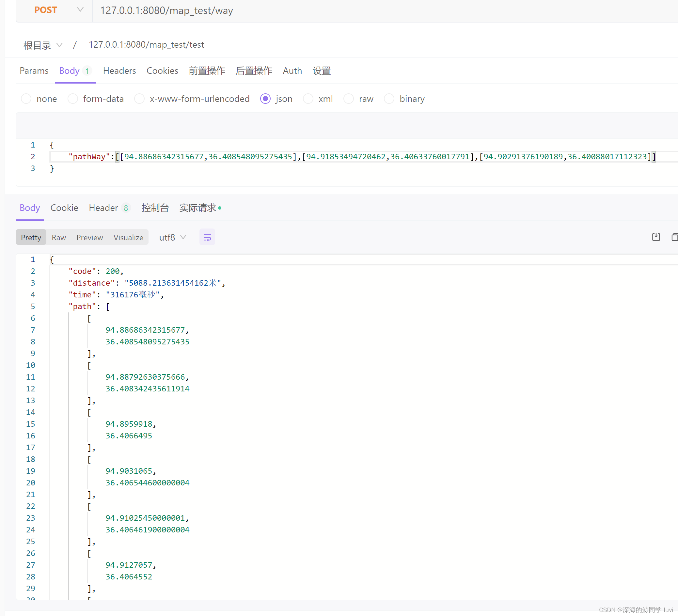Switch to Visualize response view
This screenshot has width=678, height=616.
click(128, 237)
